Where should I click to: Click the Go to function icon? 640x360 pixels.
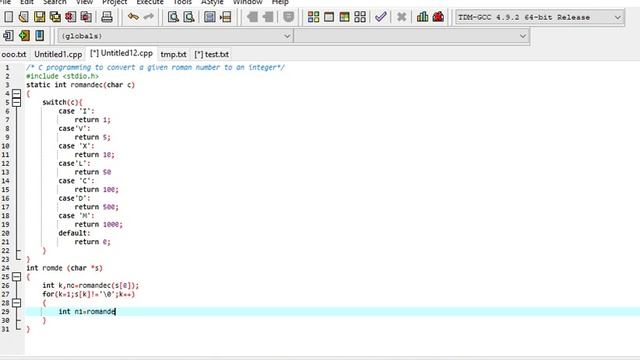[209, 17]
